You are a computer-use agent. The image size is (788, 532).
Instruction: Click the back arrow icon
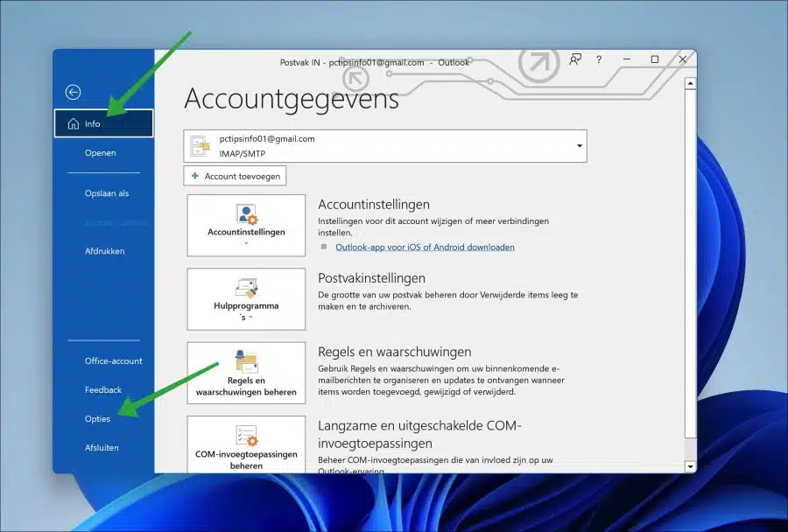pyautogui.click(x=73, y=93)
